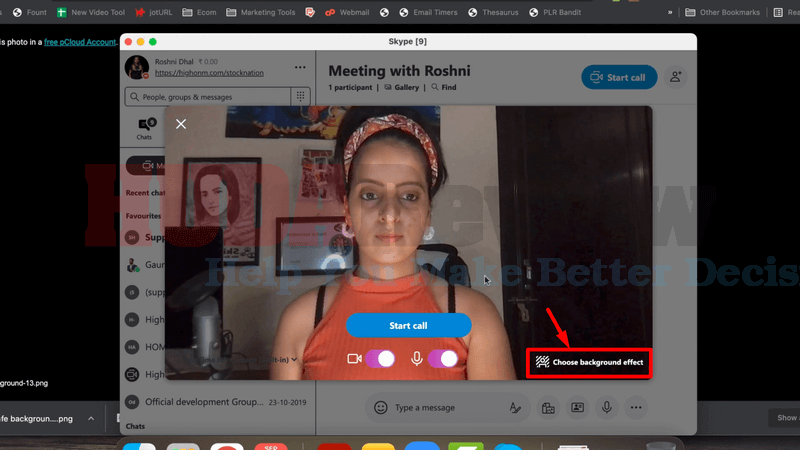Viewport: 800px width, 450px height.
Task: Close the video preview overlay
Action: point(181,124)
